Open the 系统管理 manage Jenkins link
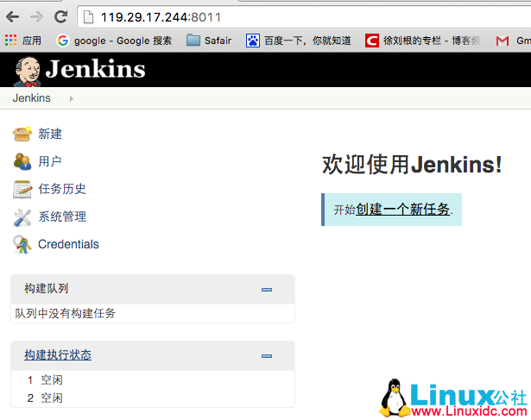531x420 pixels. point(62,216)
